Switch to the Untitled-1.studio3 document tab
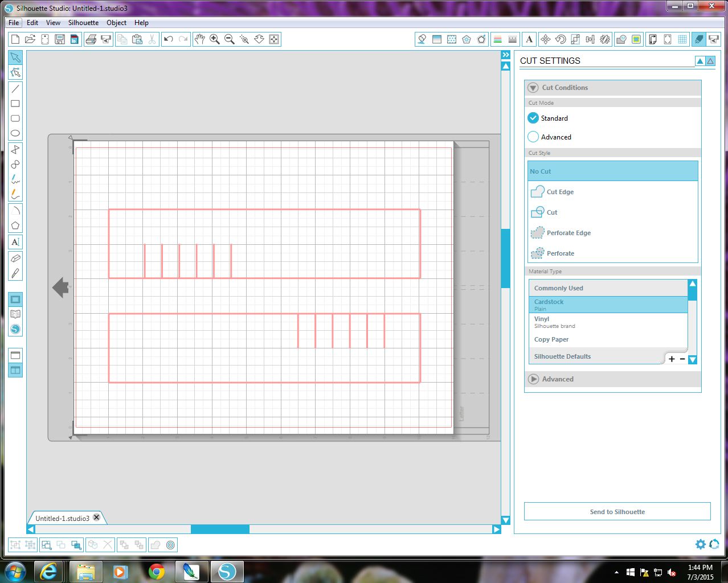728x583 pixels. (x=62, y=518)
